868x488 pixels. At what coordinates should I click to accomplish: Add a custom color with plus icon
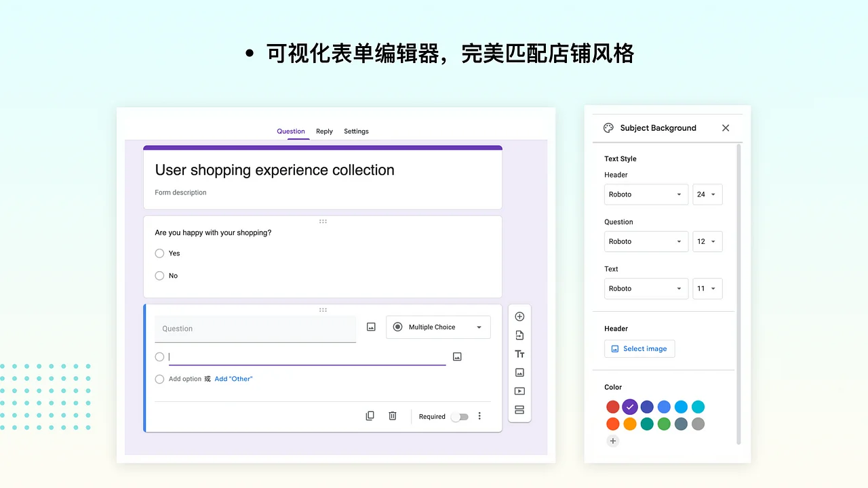[x=613, y=441]
